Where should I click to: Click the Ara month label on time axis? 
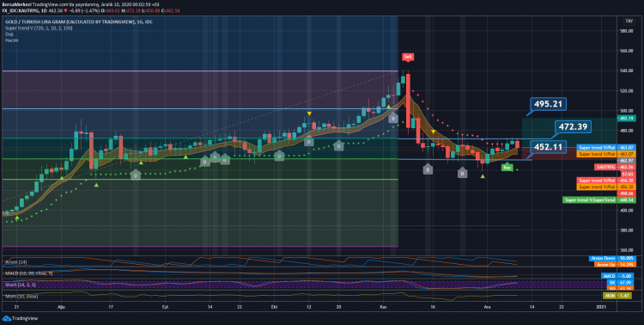(x=487, y=307)
